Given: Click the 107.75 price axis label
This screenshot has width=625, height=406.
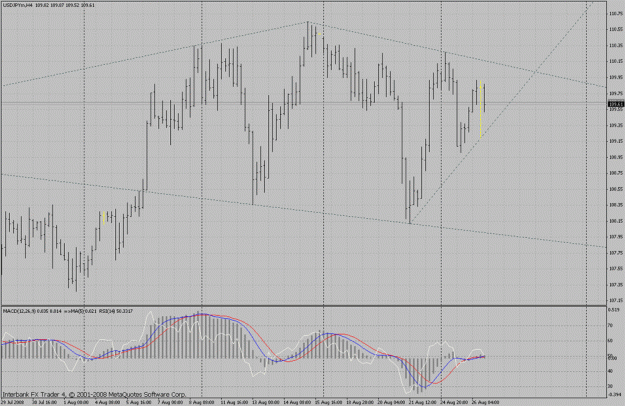Looking at the screenshot, I should [x=616, y=253].
